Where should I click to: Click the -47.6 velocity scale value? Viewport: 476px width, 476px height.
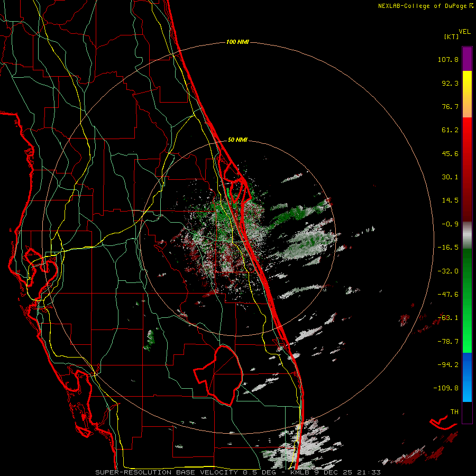pos(448,295)
